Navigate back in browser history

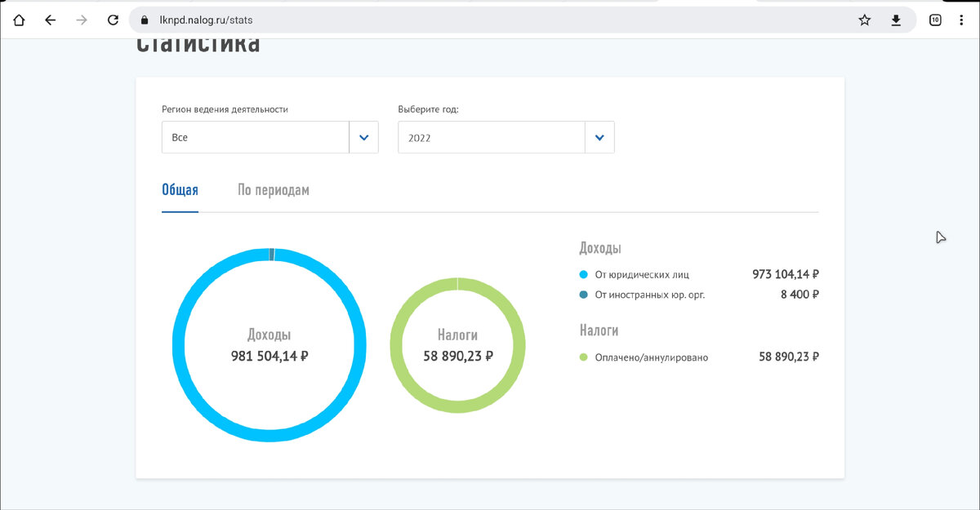tap(50, 20)
